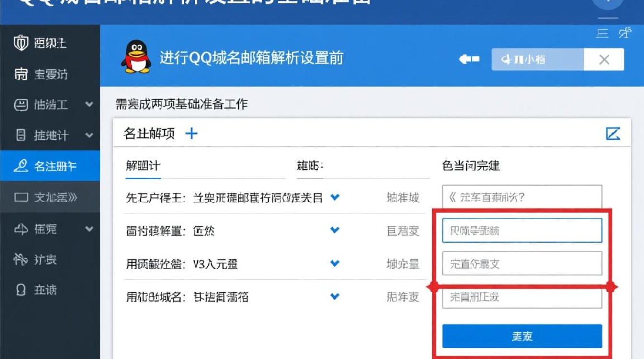Click the back arrow in the blue header
Viewport: 644px width, 359px height.
pos(467,58)
